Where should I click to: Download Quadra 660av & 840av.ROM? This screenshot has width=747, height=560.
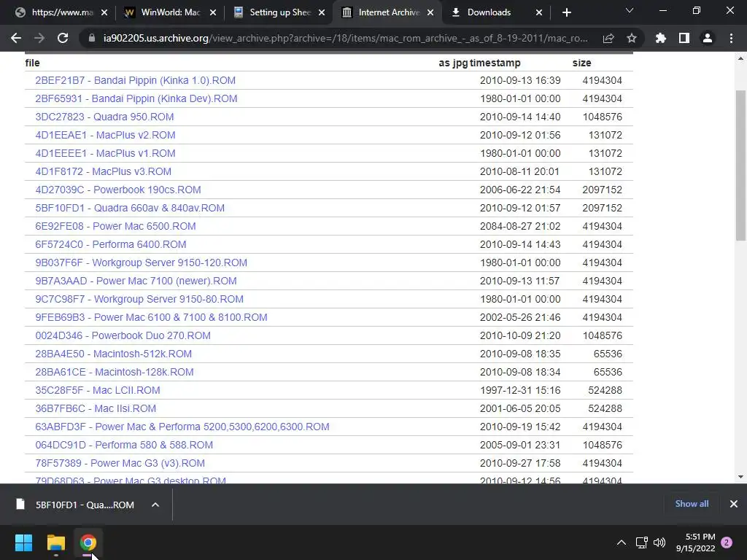click(x=130, y=208)
